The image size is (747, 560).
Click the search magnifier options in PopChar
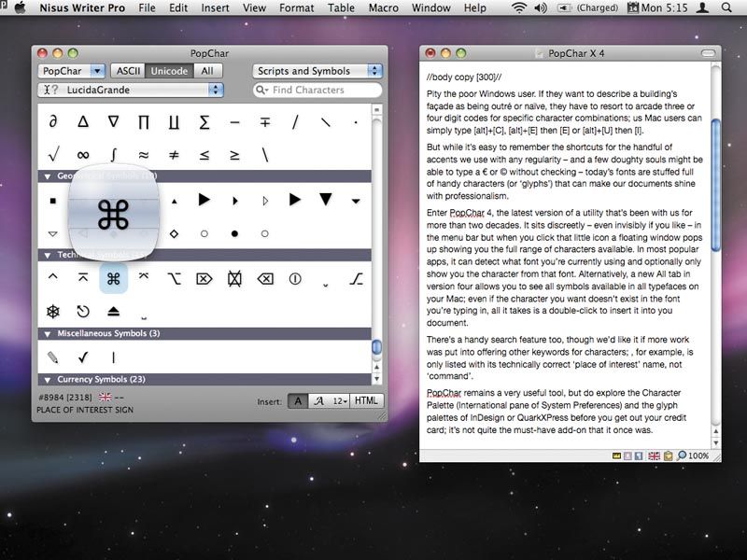coord(262,90)
